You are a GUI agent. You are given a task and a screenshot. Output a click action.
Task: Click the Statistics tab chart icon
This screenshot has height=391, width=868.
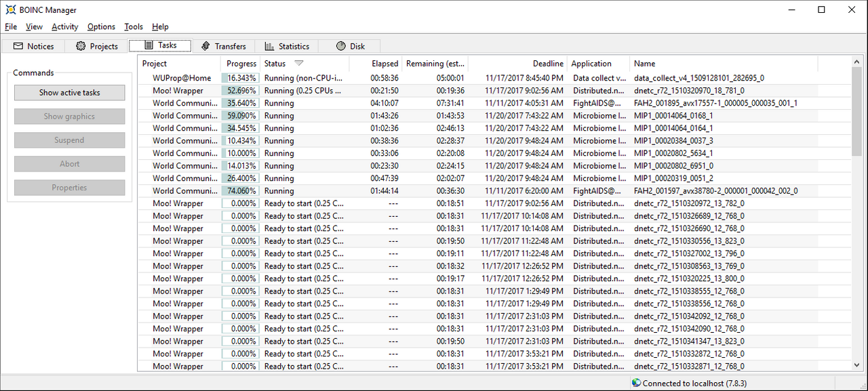(x=269, y=46)
